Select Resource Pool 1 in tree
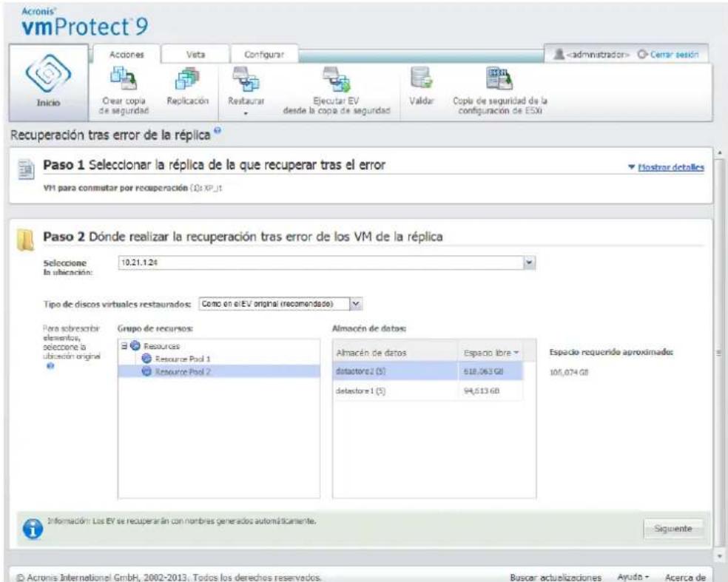Viewport: 728px width, 582px height. click(x=183, y=359)
